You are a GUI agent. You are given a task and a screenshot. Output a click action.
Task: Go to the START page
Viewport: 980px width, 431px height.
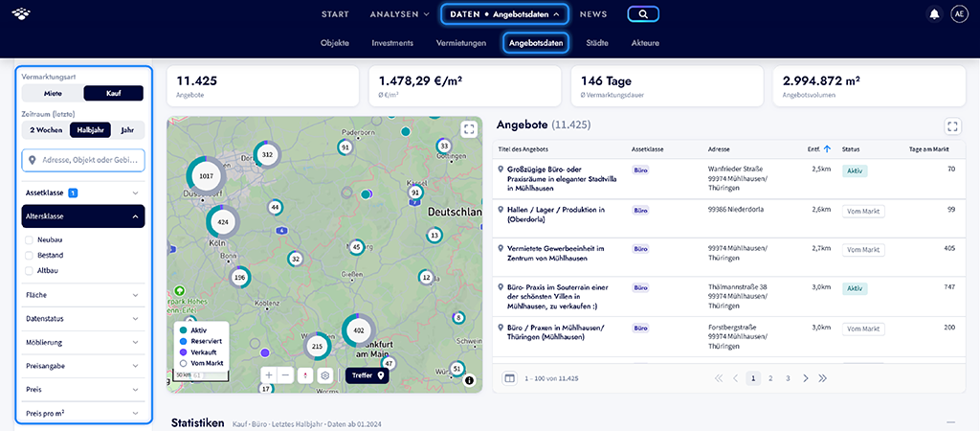coord(335,13)
